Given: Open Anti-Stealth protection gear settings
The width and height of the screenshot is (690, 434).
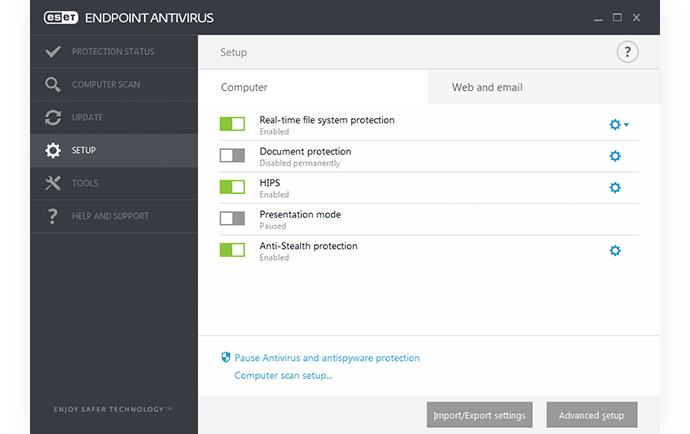Looking at the screenshot, I should tap(615, 251).
